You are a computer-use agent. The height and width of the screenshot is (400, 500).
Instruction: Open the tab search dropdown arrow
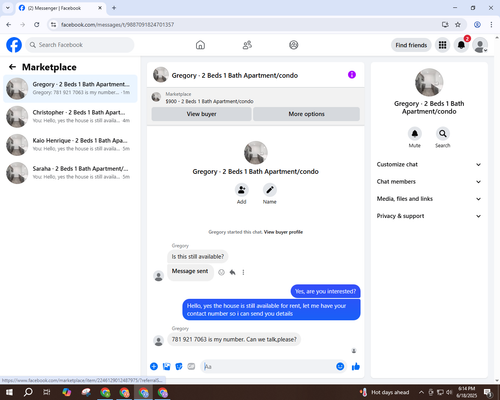8,8
